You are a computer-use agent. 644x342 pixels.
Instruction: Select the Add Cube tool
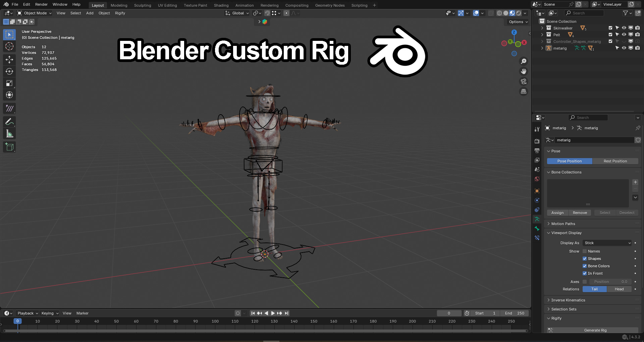(x=9, y=147)
